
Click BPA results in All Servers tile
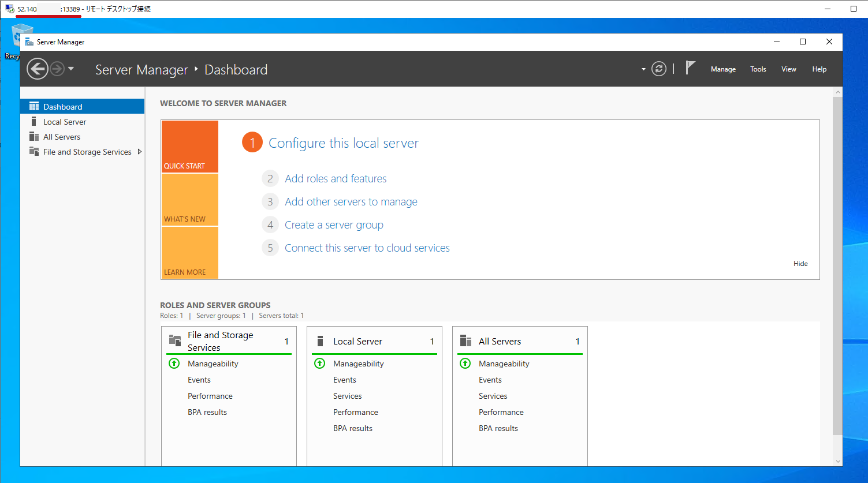pyautogui.click(x=498, y=428)
